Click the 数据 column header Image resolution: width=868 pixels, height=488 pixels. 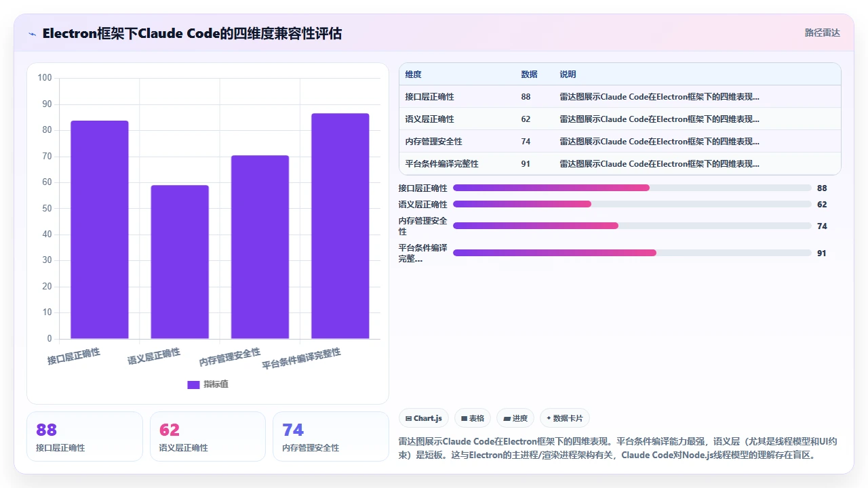(x=529, y=75)
